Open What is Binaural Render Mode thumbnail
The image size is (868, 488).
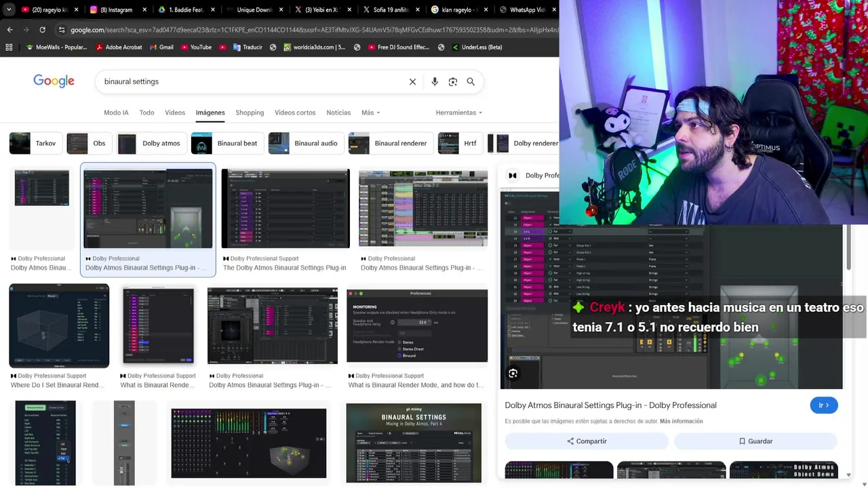(417, 326)
